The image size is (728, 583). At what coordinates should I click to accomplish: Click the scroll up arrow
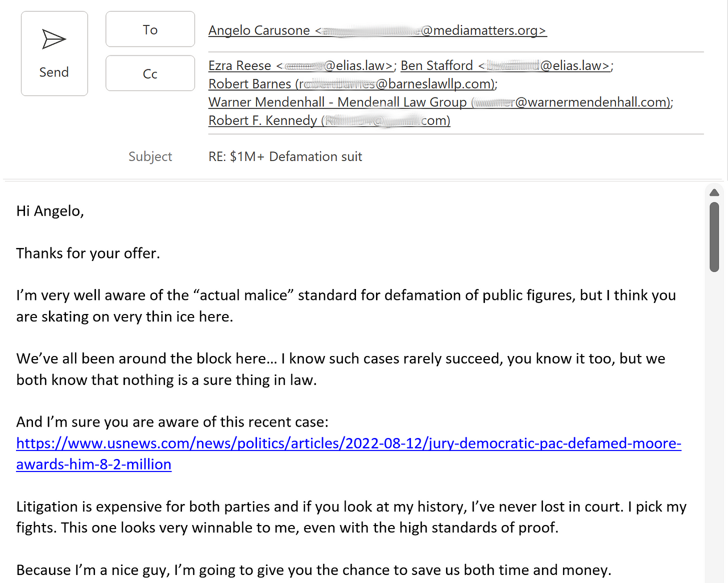[x=714, y=192]
